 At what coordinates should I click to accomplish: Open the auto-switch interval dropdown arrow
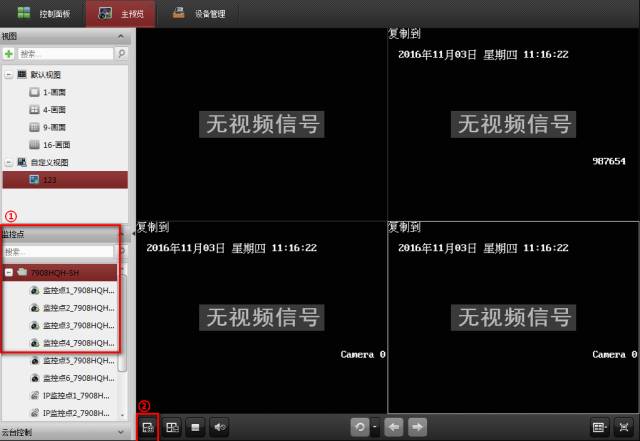click(x=373, y=427)
